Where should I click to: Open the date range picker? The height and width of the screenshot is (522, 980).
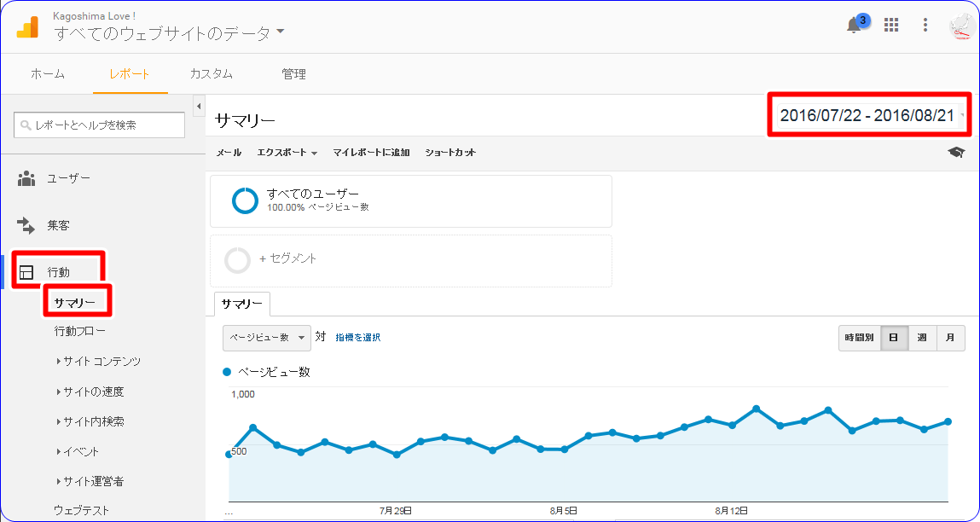pyautogui.click(x=871, y=116)
